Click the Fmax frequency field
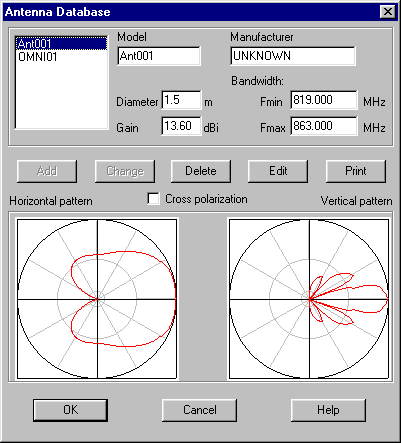The image size is (401, 443). (324, 126)
